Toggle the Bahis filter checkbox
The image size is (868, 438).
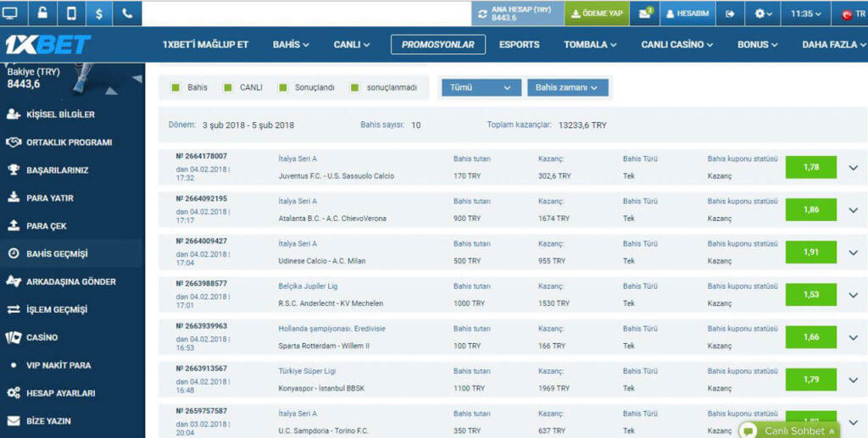click(x=176, y=87)
